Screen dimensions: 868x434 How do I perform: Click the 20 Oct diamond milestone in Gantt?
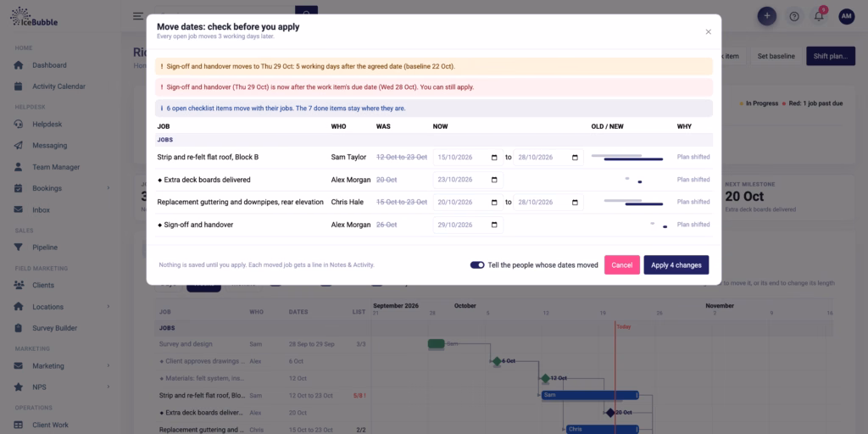coord(610,413)
